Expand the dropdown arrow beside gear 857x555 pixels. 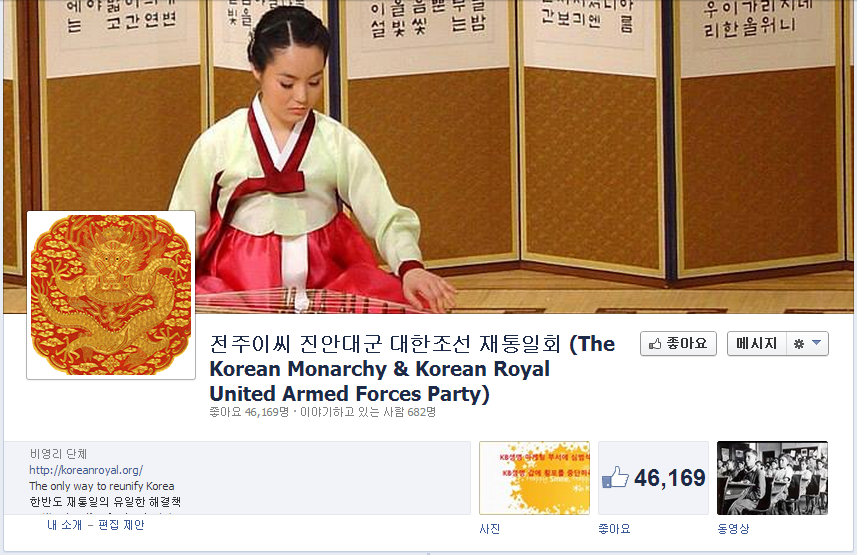pos(817,343)
